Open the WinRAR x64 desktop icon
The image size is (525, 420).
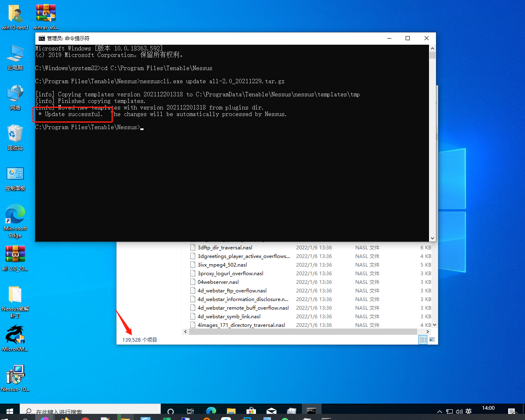[46, 12]
